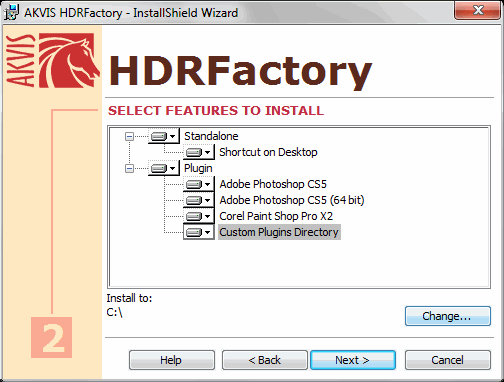Open the Standalone feature install-state dropdown
The image size is (504, 382).
(x=164, y=136)
